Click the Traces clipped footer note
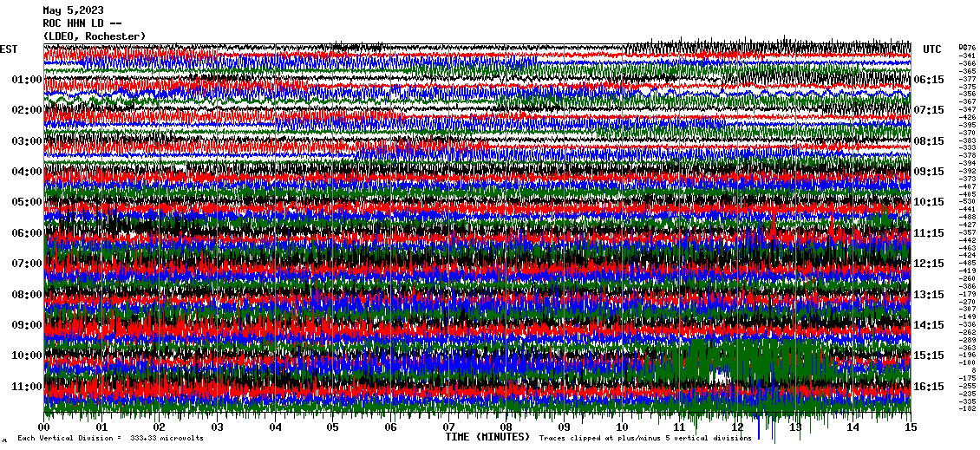 (633, 439)
